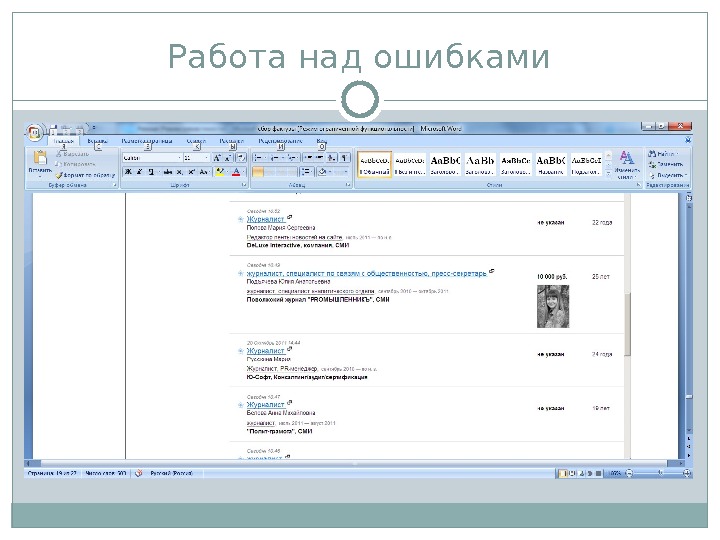This screenshot has height=540, width=720.
Task: Expand the Styles (Стили) dialog launcher
Action: [638, 185]
